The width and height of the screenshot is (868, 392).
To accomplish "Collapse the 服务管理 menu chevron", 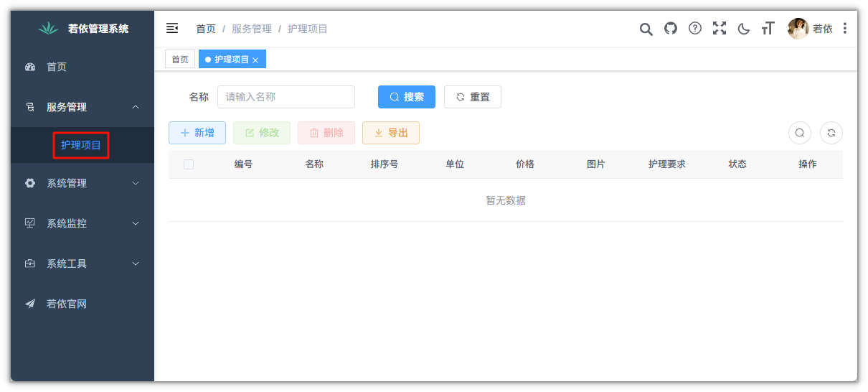I will point(136,107).
